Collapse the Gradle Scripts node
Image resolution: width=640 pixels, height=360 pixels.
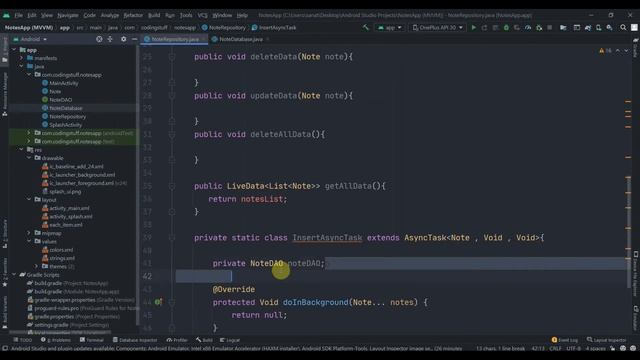(x=14, y=274)
